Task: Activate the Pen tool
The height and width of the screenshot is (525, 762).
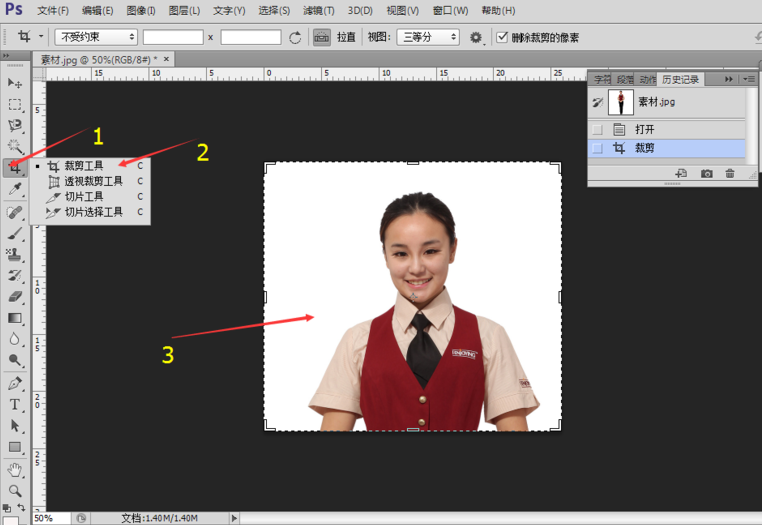Action: pyautogui.click(x=15, y=383)
